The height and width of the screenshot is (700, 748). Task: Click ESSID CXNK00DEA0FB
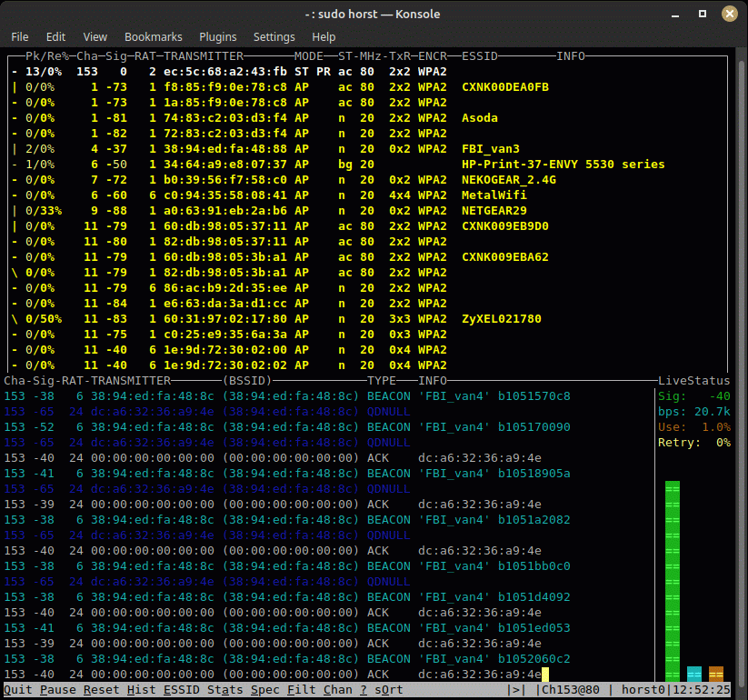[505, 87]
